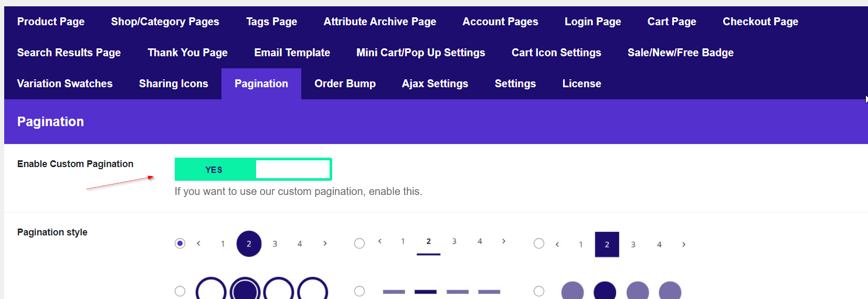868x299 pixels.
Task: Go to the License tab
Action: point(581,84)
